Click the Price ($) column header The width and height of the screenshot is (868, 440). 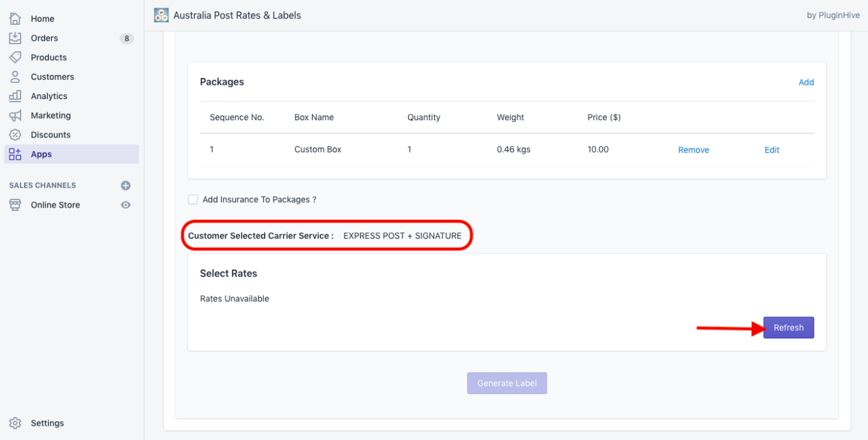(x=604, y=117)
